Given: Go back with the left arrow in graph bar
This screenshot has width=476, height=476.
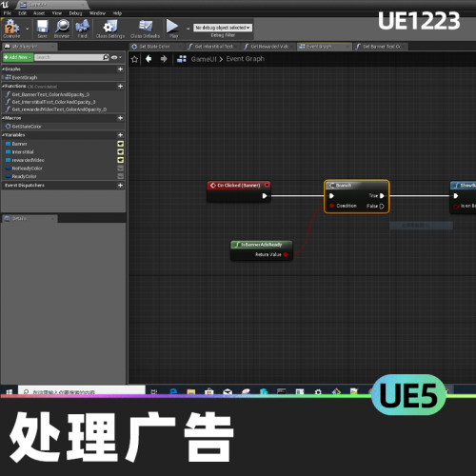Looking at the screenshot, I should coord(149,59).
